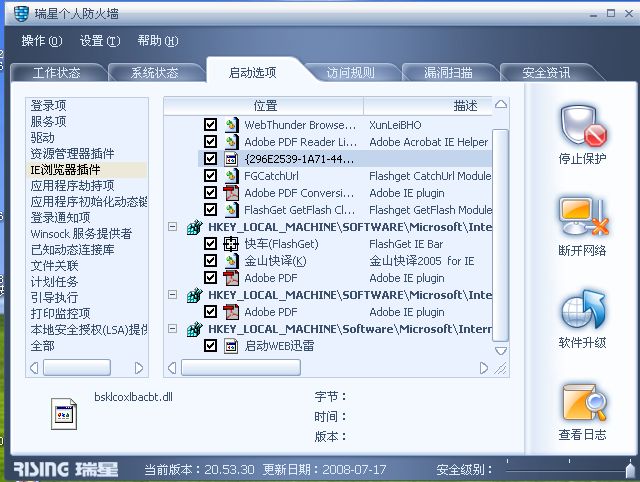Click the 快车(FlashGet) crosshair icon
This screenshot has height=482, width=640.
click(x=231, y=244)
